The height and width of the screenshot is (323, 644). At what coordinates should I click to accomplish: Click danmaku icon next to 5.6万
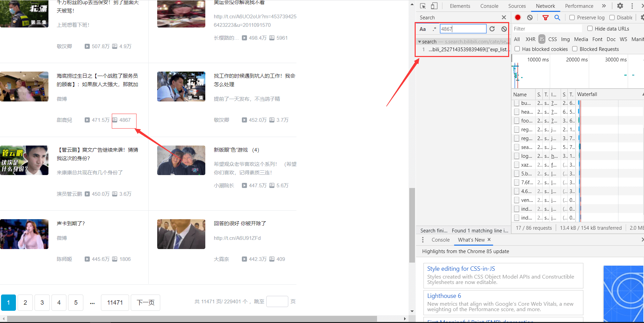tap(272, 186)
